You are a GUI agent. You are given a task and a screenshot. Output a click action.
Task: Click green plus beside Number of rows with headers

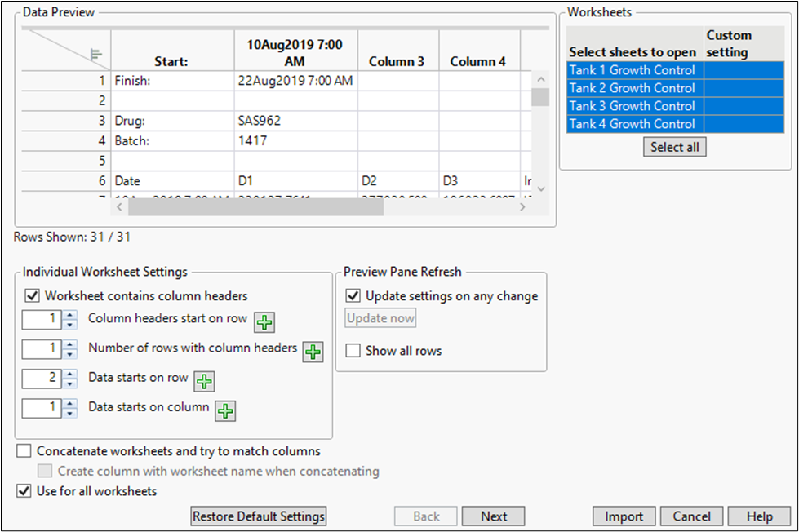click(313, 352)
